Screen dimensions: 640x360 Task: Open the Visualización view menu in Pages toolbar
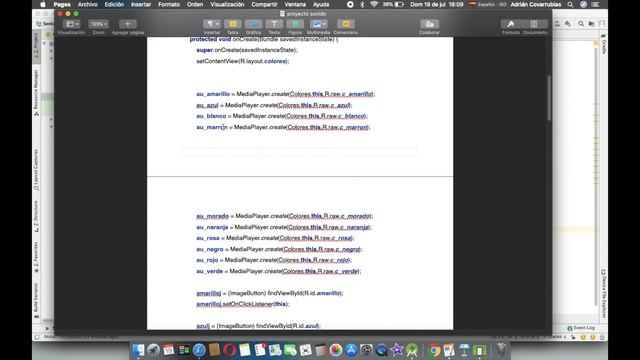(x=72, y=24)
